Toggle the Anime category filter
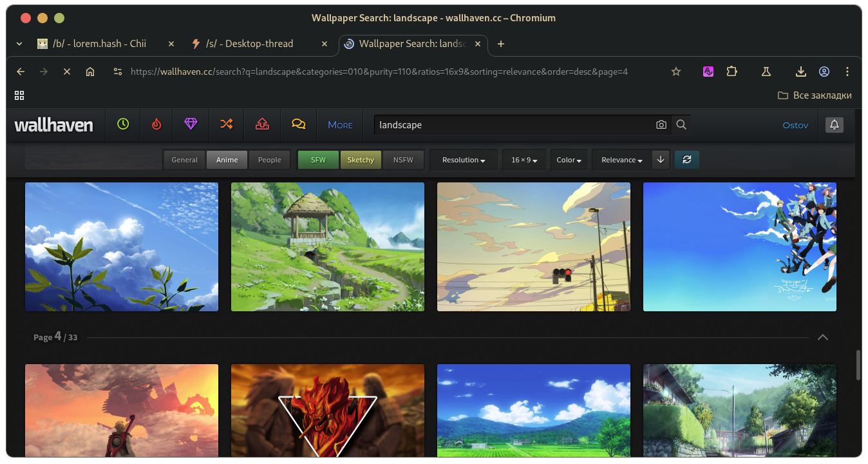868x464 pixels. click(227, 160)
